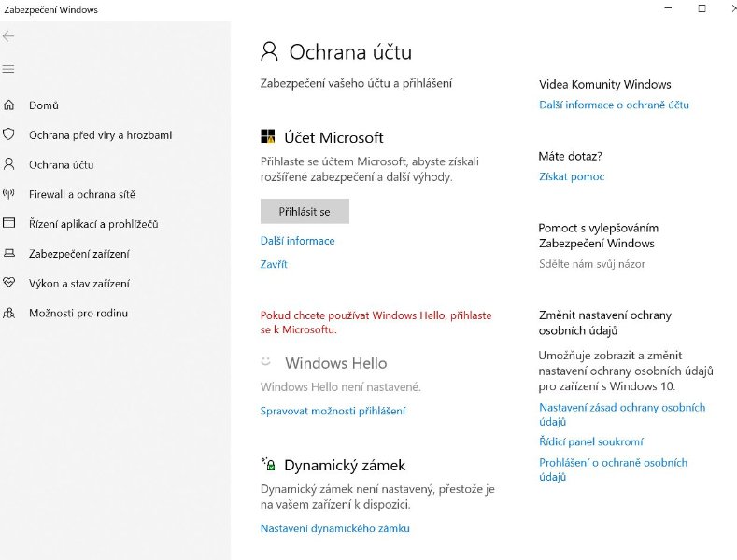Click the Dynamický zámek heading text
The image size is (737, 560).
[x=345, y=465]
